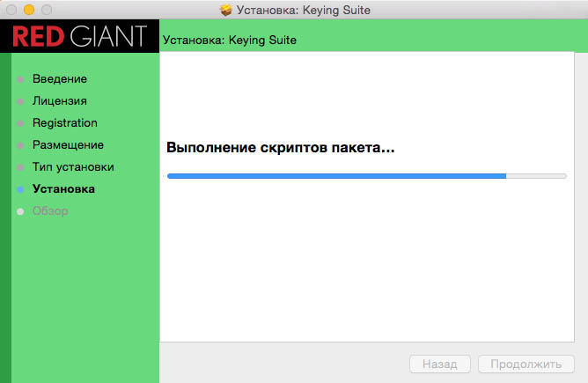This screenshot has height=383, width=588.
Task: Click the blue bullet beside Установка
Action: click(x=20, y=190)
